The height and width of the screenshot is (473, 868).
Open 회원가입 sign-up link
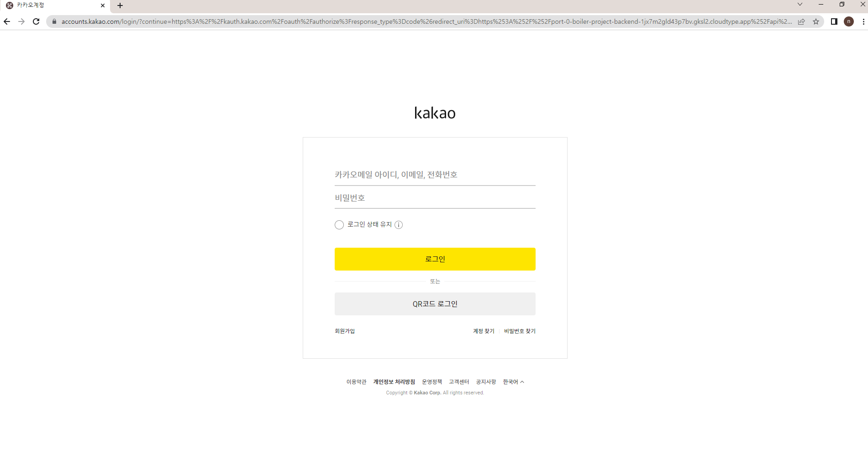tap(345, 331)
